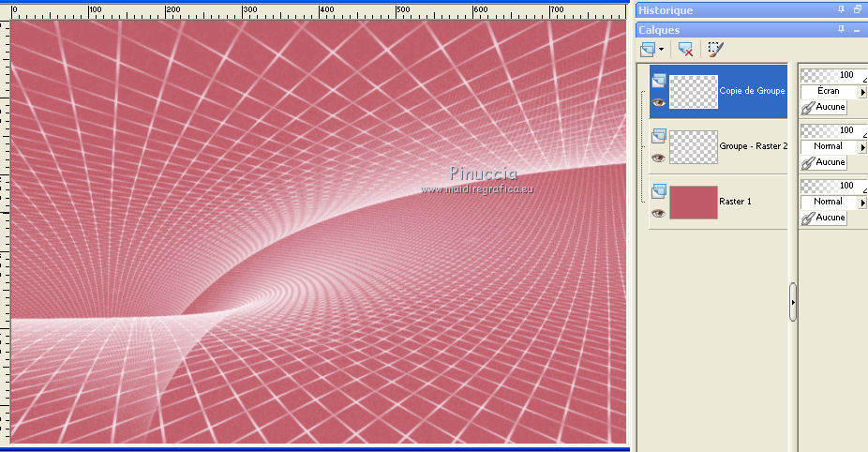
Task: Toggle link Aucune for Copie de Groupe
Action: point(824,108)
